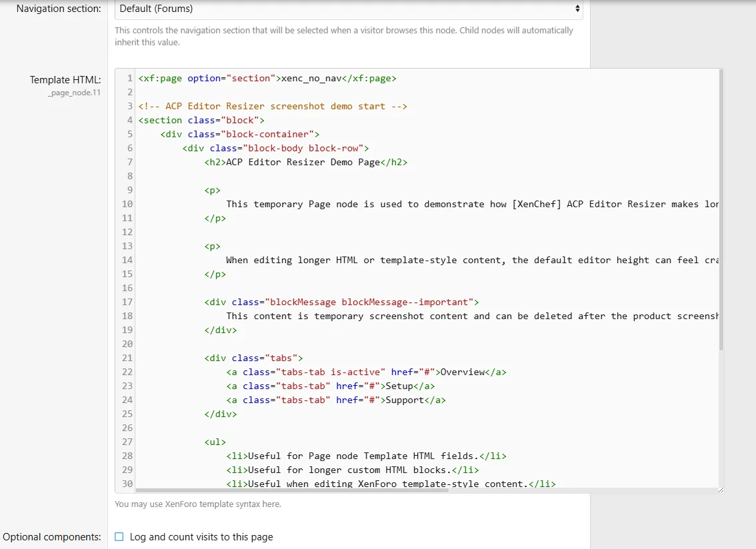Viewport: 756px width, 549px height.
Task: Open the Navigation section dropdown
Action: click(349, 9)
